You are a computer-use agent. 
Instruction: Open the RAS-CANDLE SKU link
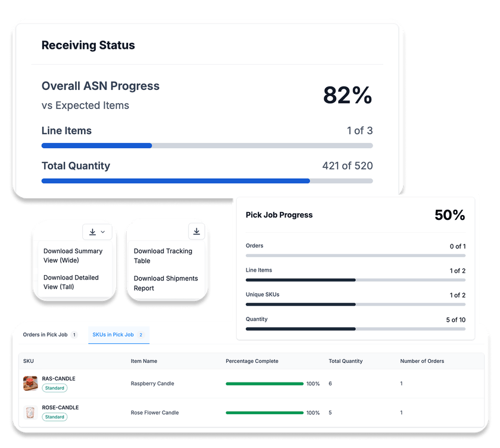(x=58, y=379)
